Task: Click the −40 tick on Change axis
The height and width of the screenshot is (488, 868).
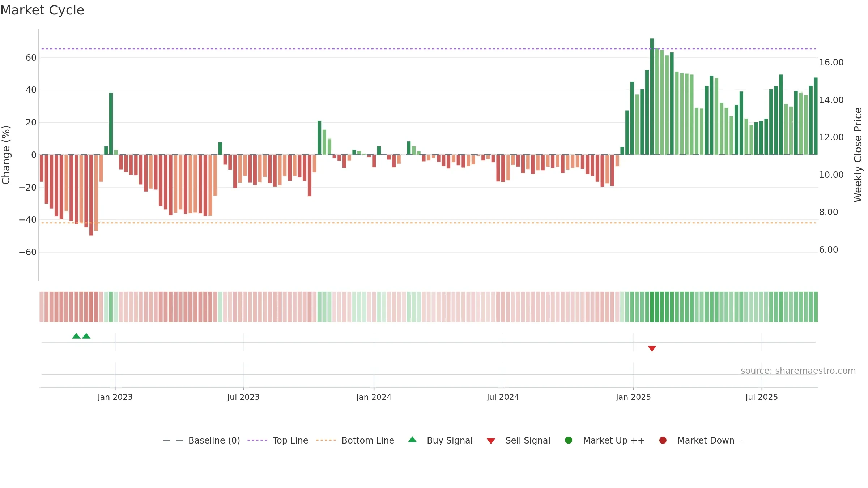Action: 28,220
